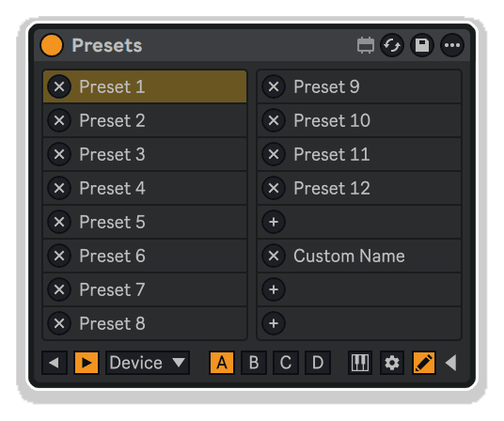Delete Preset 8 with its X icon
The width and height of the screenshot is (504, 421).
[59, 323]
